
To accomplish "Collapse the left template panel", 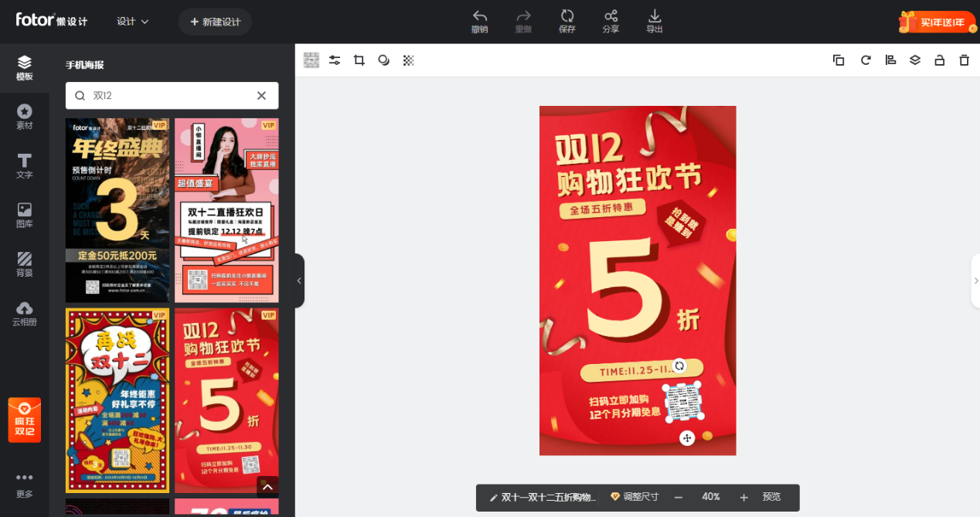I will pos(299,281).
